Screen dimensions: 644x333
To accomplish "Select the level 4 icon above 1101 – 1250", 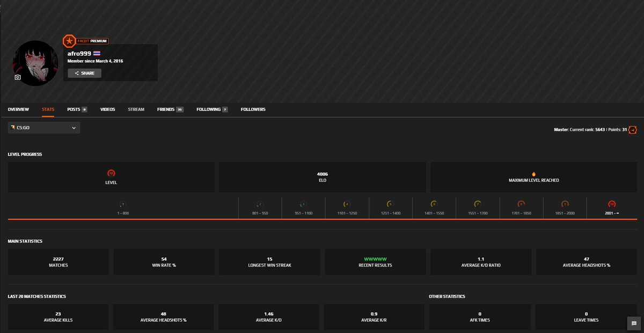I will coord(347,204).
